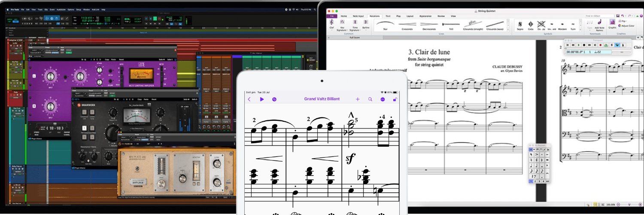The width and height of the screenshot is (644, 215).
Task: Click the Sibelius Transport tempo slider
Action: pos(621,52)
